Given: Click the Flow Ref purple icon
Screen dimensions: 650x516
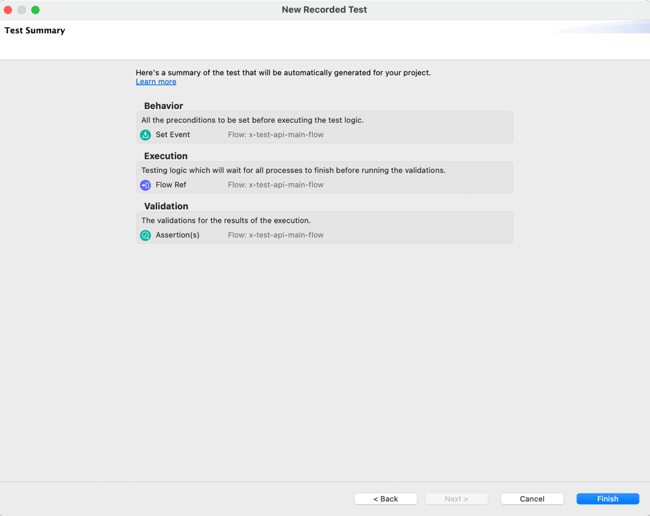Looking at the screenshot, I should (145, 185).
